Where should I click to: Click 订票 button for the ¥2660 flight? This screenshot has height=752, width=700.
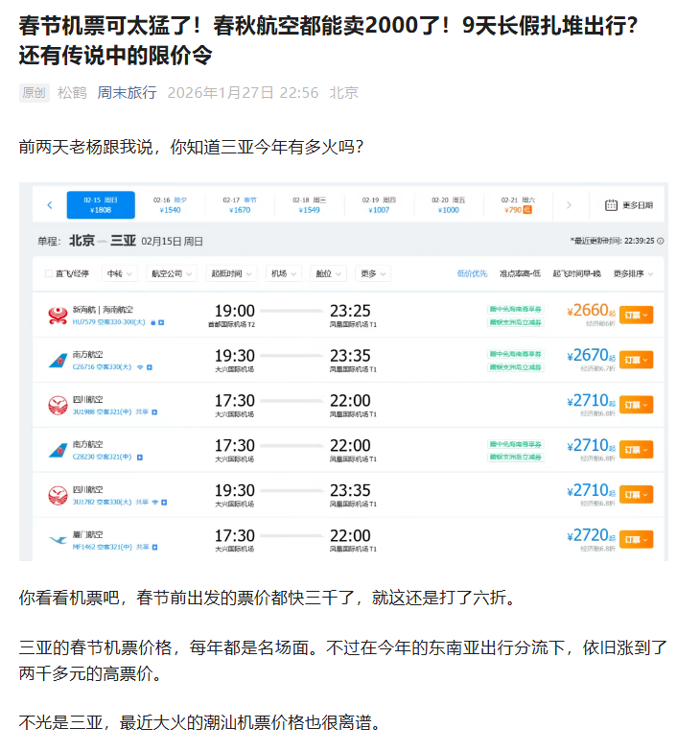coord(637,315)
